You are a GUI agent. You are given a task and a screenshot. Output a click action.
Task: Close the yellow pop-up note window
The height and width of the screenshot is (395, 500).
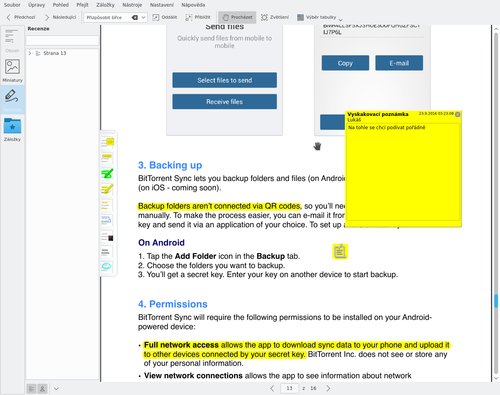(458, 114)
